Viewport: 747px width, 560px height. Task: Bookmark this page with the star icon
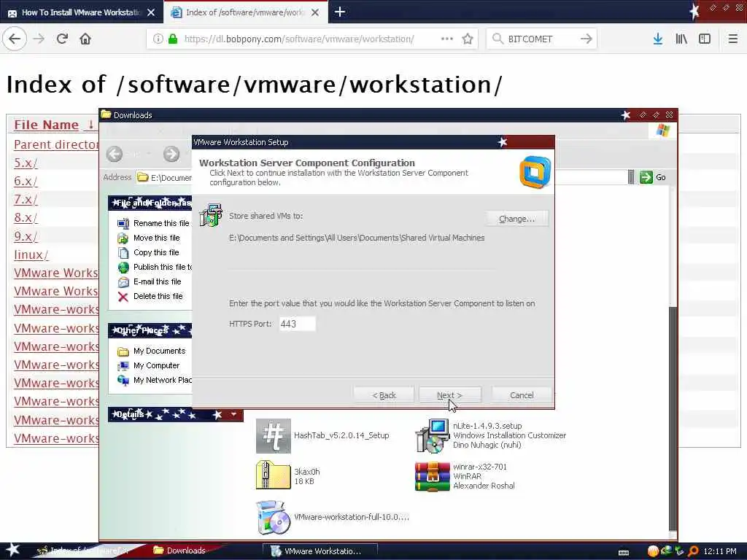[x=468, y=39]
